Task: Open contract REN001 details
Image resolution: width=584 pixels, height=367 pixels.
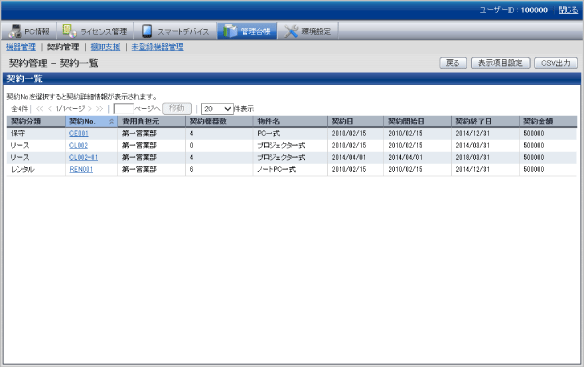Action: tap(81, 170)
